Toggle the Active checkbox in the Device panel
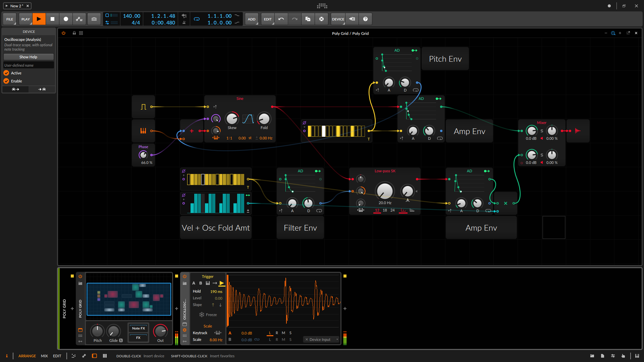 point(6,73)
